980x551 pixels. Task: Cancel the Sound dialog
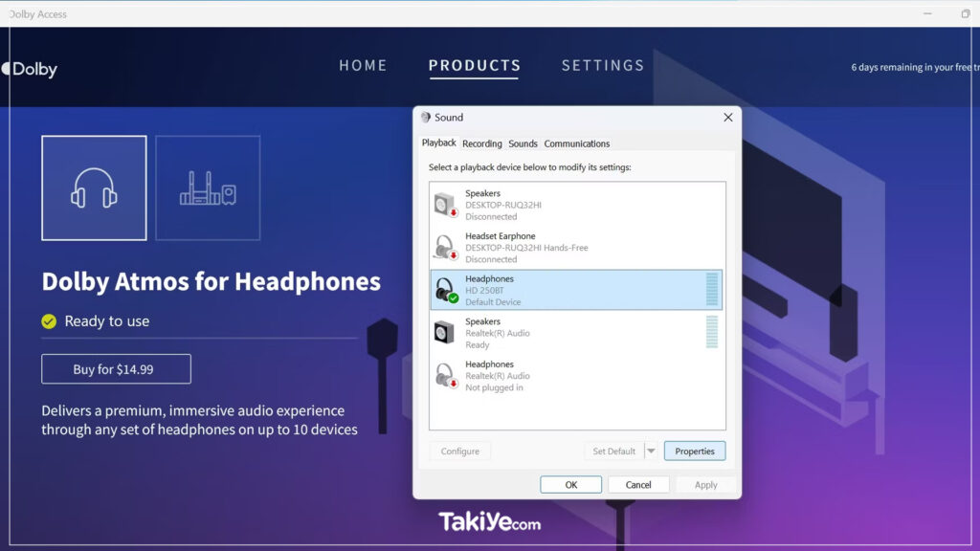[638, 485]
